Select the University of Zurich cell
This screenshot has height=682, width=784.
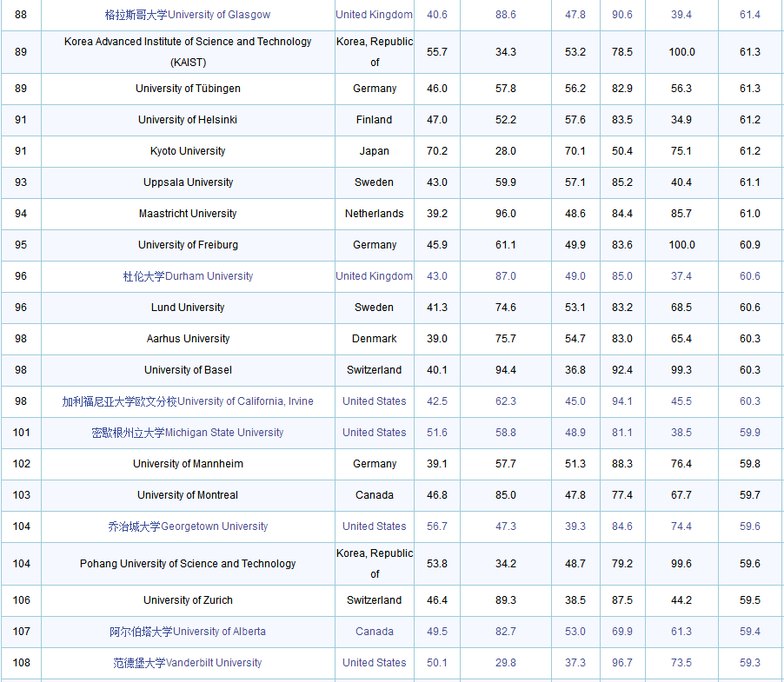coord(188,600)
